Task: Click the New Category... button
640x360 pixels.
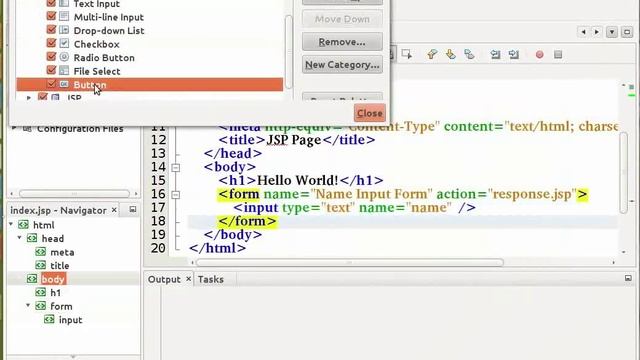Action: tap(342, 64)
